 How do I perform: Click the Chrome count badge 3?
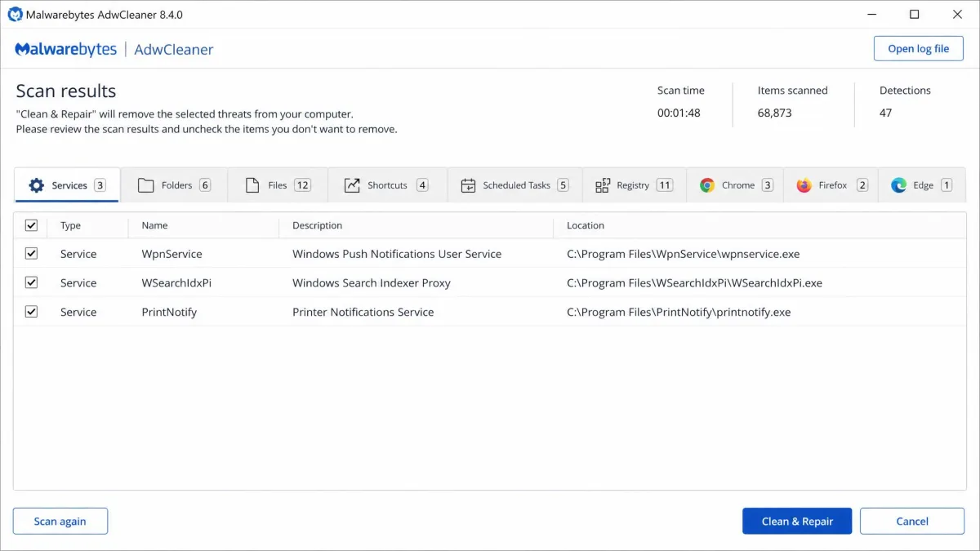(768, 185)
